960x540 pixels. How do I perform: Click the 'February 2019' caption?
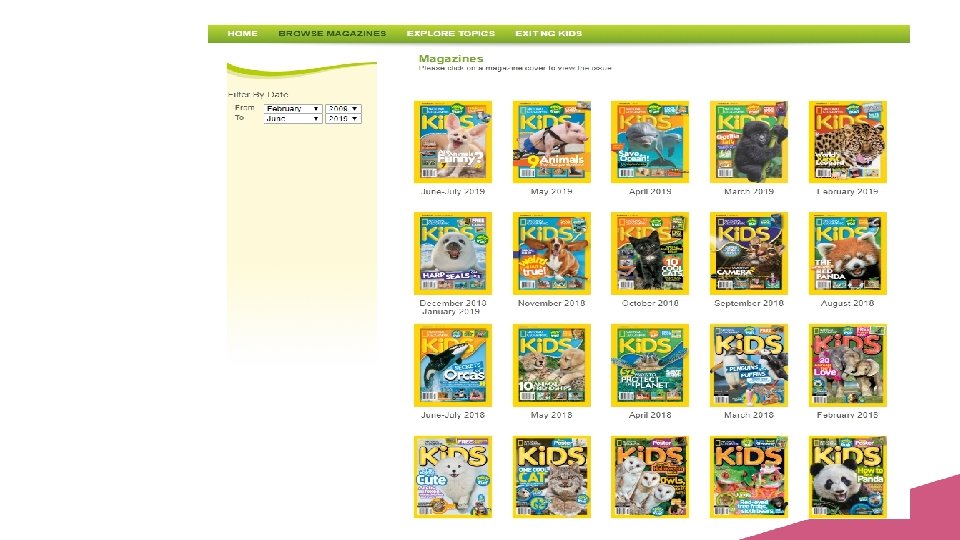[847, 192]
